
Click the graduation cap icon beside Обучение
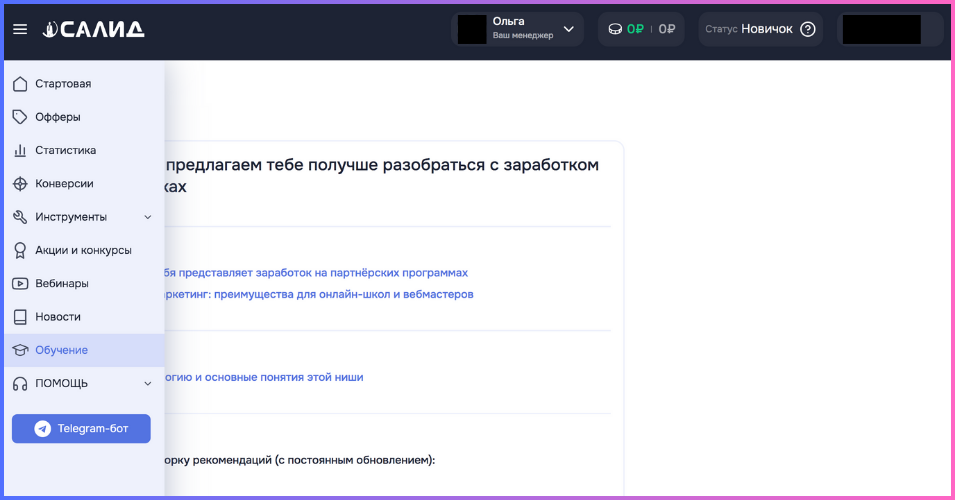pyautogui.click(x=20, y=350)
